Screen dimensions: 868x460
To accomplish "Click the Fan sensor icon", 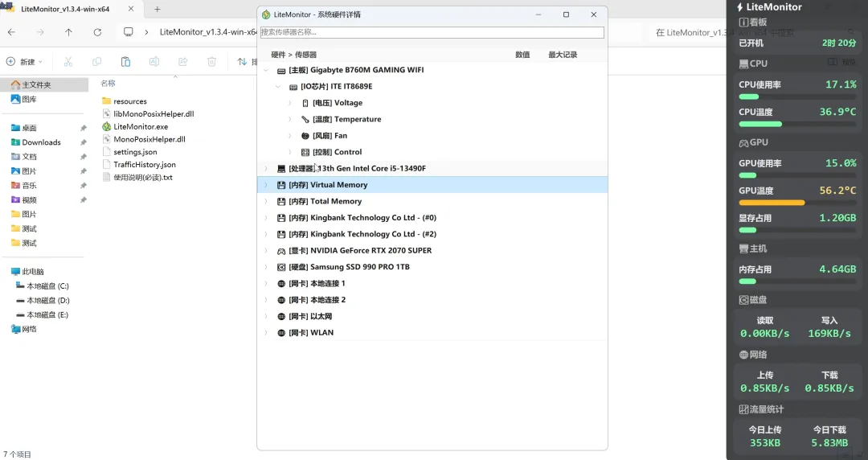I will pyautogui.click(x=305, y=136).
